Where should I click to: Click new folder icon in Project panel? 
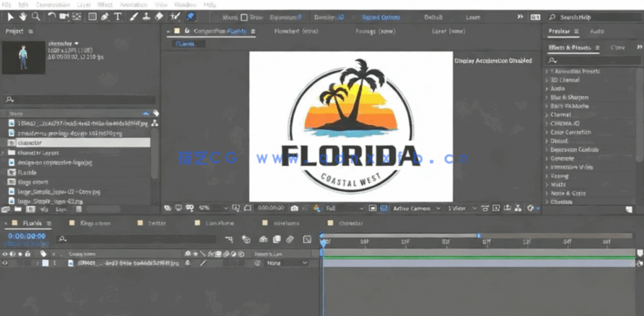pos(17,210)
